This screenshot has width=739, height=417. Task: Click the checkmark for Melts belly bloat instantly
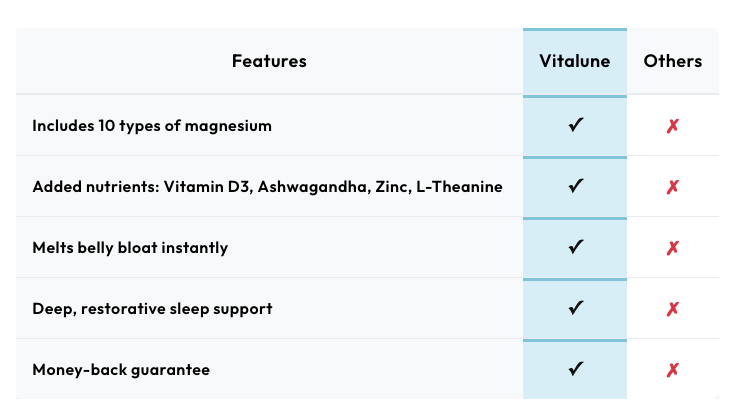tap(575, 247)
